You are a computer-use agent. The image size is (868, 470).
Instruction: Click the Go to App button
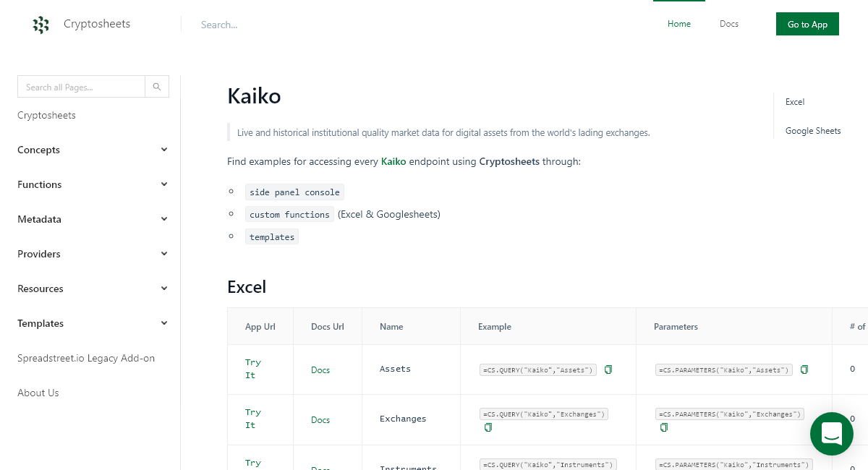coord(807,24)
